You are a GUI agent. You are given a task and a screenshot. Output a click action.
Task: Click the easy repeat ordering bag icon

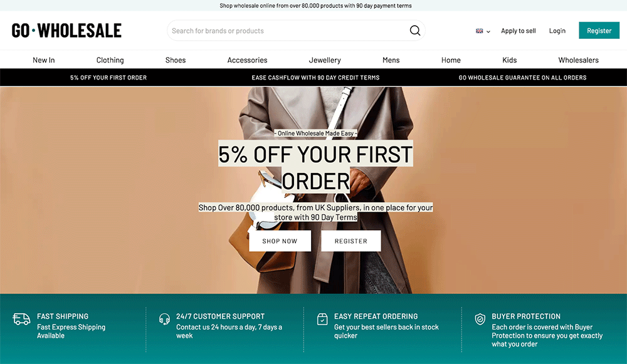click(x=322, y=319)
